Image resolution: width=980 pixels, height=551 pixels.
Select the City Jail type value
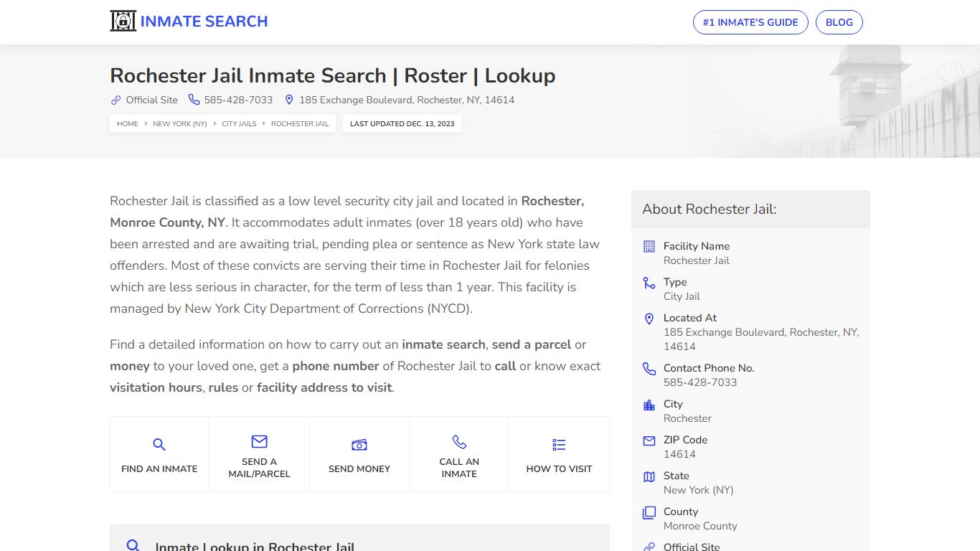click(682, 296)
